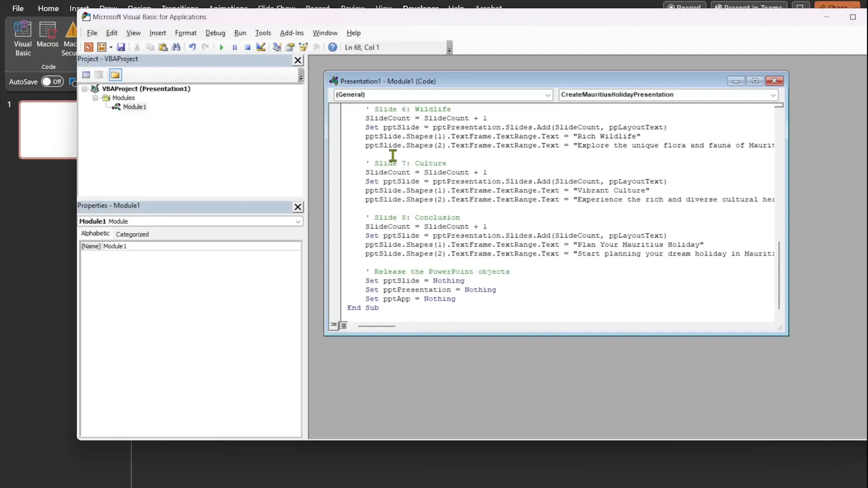Click the Toolbox icon
Viewport: 868px width, 488px height.
click(316, 47)
